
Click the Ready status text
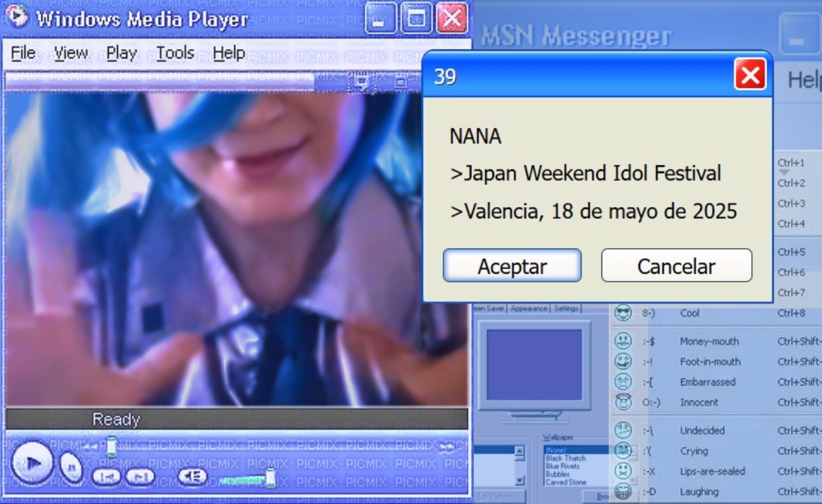point(116,419)
